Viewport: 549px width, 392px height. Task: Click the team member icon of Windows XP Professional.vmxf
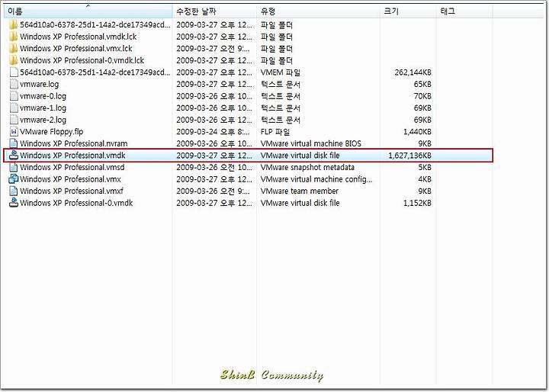(14, 191)
